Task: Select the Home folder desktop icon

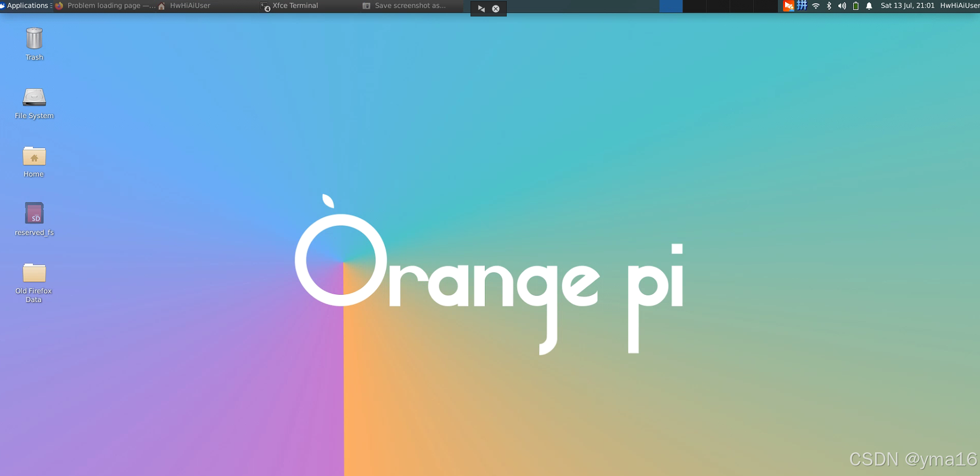Action: pyautogui.click(x=34, y=162)
